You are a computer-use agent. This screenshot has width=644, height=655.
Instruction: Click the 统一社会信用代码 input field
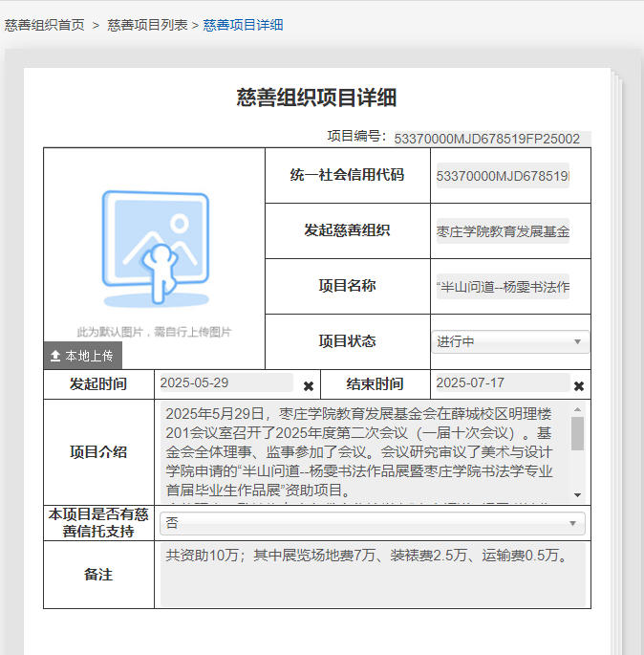point(503,176)
